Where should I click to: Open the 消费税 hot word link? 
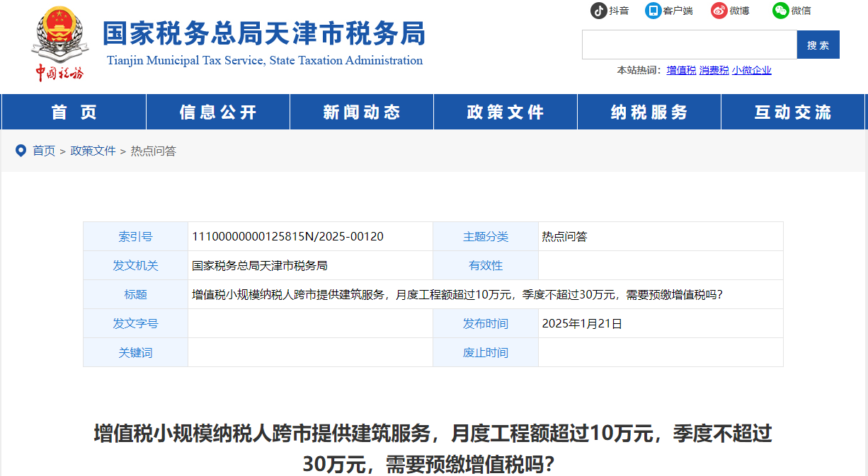(x=714, y=70)
